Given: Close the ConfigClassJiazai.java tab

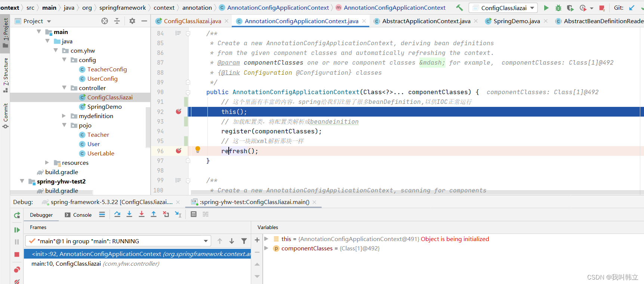Looking at the screenshot, I should pyautogui.click(x=227, y=21).
